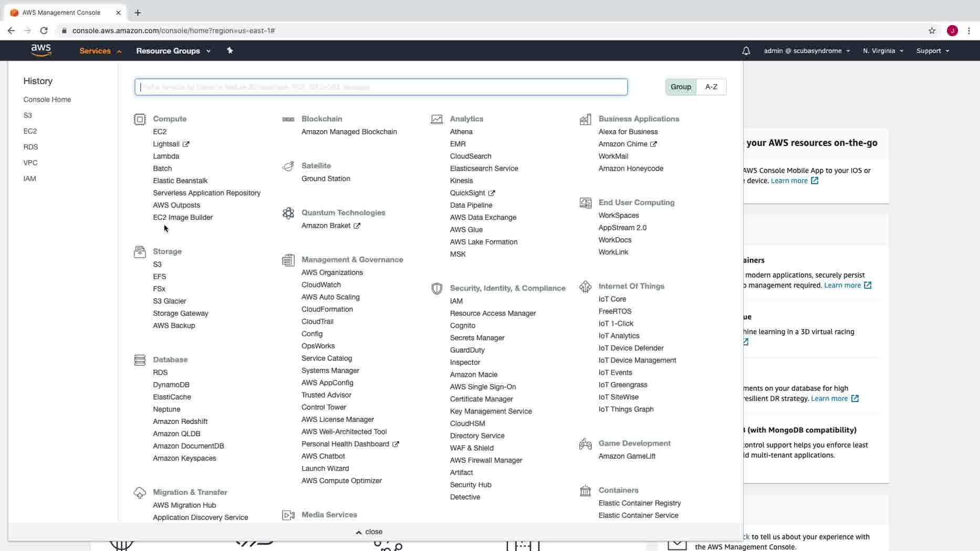
Task: Switch service view to Group
Action: point(681,87)
